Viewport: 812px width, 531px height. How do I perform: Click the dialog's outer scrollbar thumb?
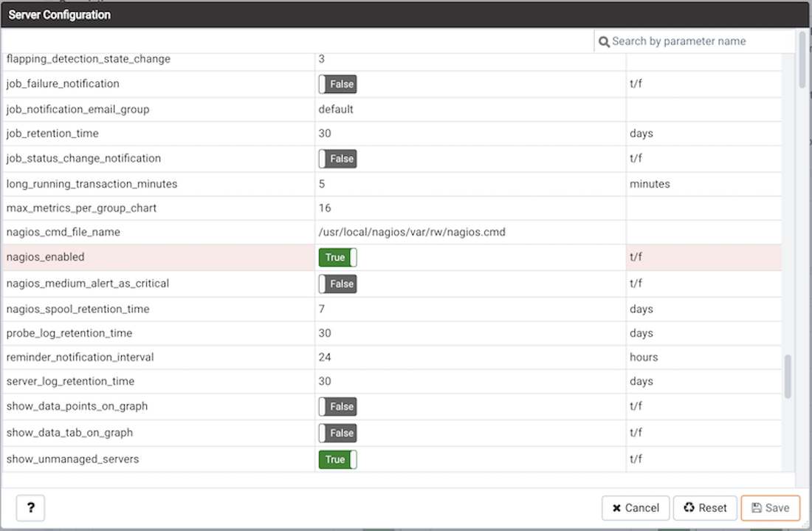pos(802,60)
